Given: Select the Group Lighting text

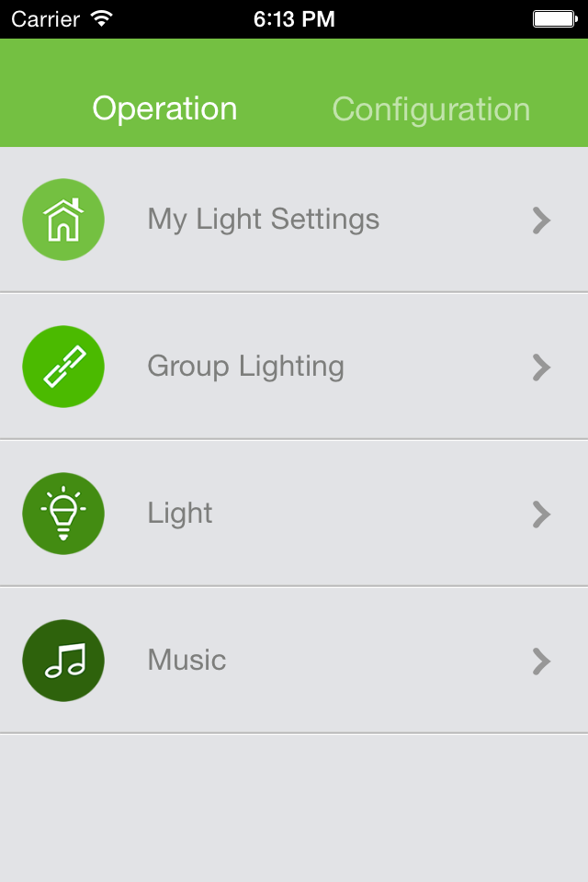Looking at the screenshot, I should (245, 367).
